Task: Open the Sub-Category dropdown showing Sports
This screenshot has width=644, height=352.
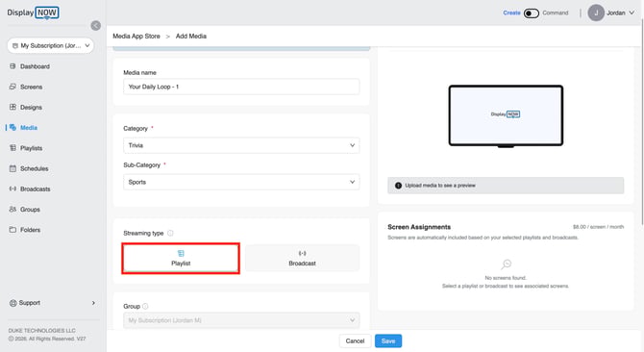Action: (x=241, y=182)
